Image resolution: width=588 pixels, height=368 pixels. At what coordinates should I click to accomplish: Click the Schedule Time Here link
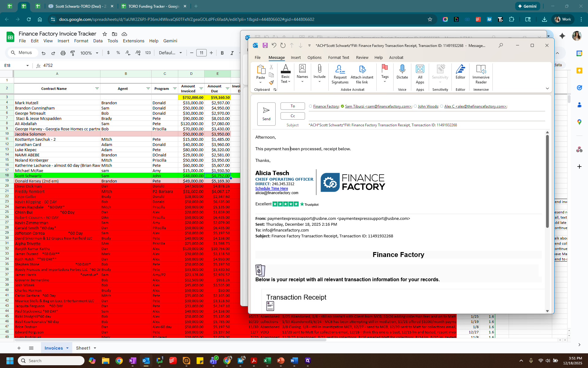pos(271,189)
